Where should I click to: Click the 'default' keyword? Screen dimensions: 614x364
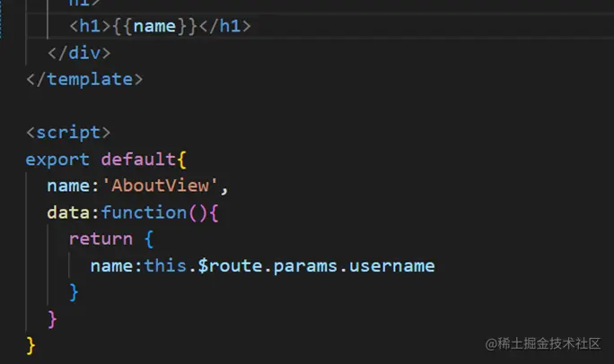click(138, 159)
